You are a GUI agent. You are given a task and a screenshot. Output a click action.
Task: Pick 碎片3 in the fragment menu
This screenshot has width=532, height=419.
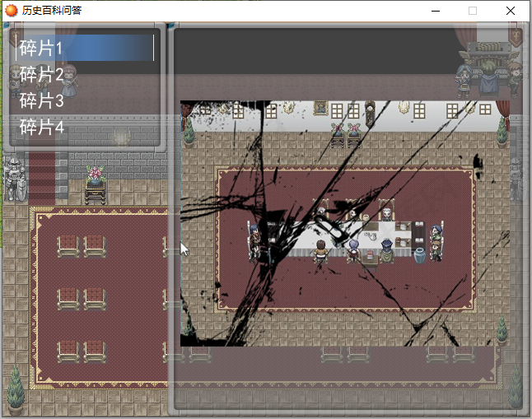pyautogui.click(x=85, y=100)
